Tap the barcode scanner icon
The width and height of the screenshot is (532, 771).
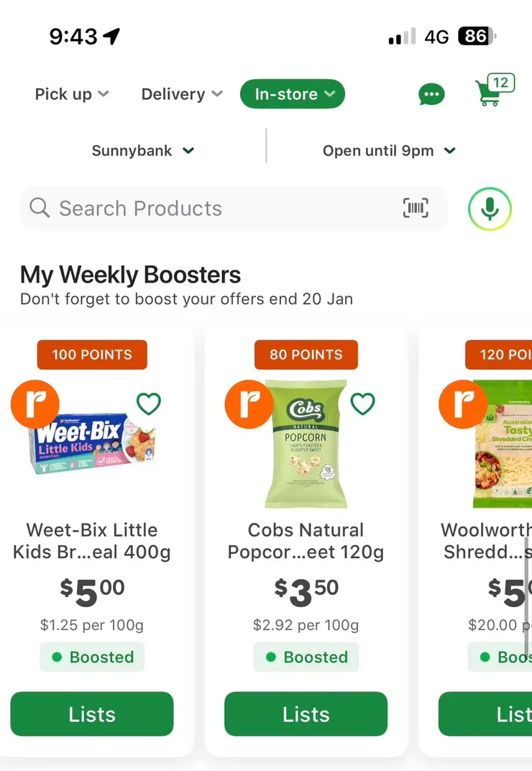(x=416, y=209)
